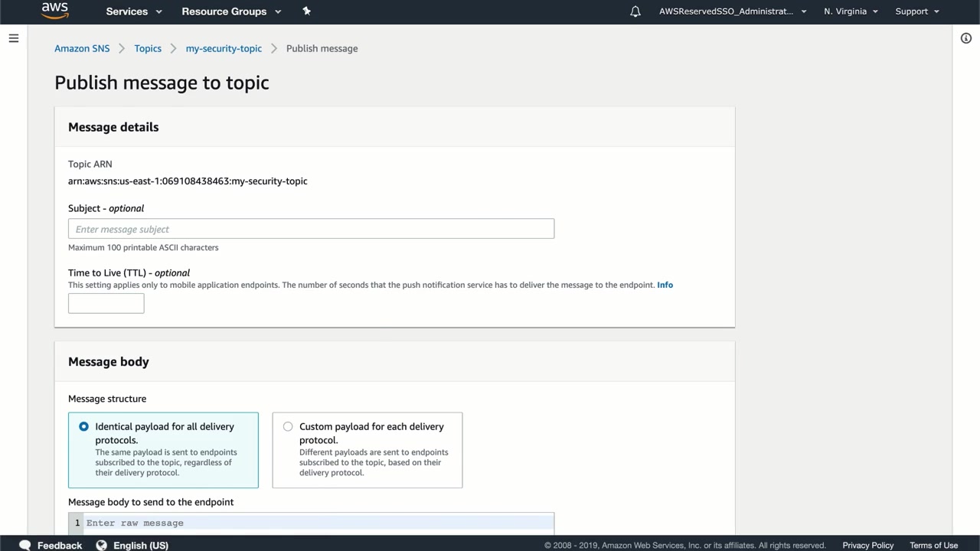Expand the Resource Groups dropdown
This screenshot has height=551, width=980.
231,11
